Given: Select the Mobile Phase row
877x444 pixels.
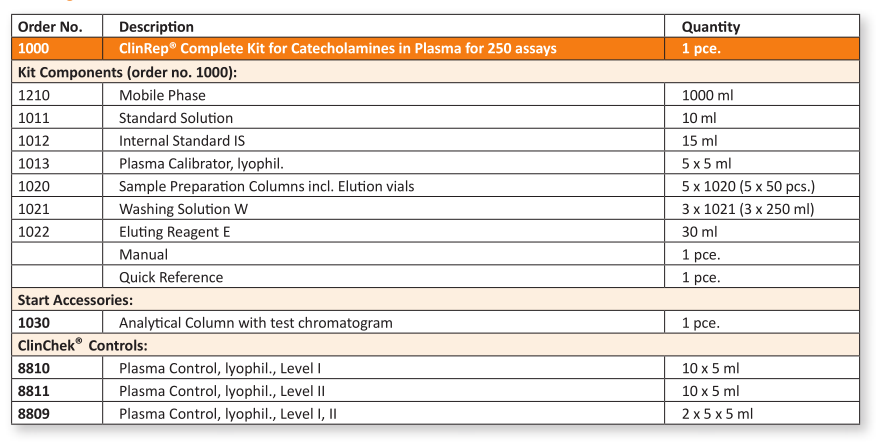Looking at the screenshot, I should [435, 95].
